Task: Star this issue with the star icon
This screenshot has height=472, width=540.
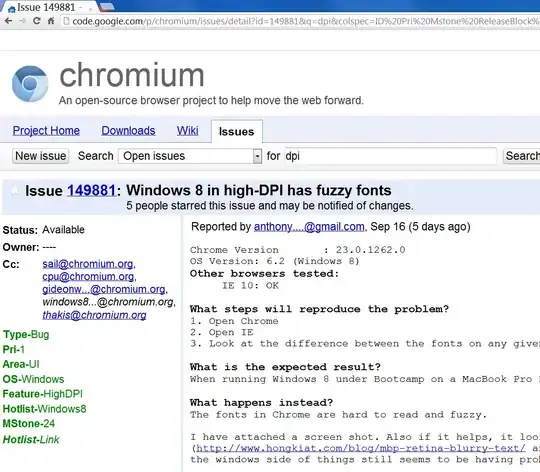Action: pyautogui.click(x=15, y=190)
